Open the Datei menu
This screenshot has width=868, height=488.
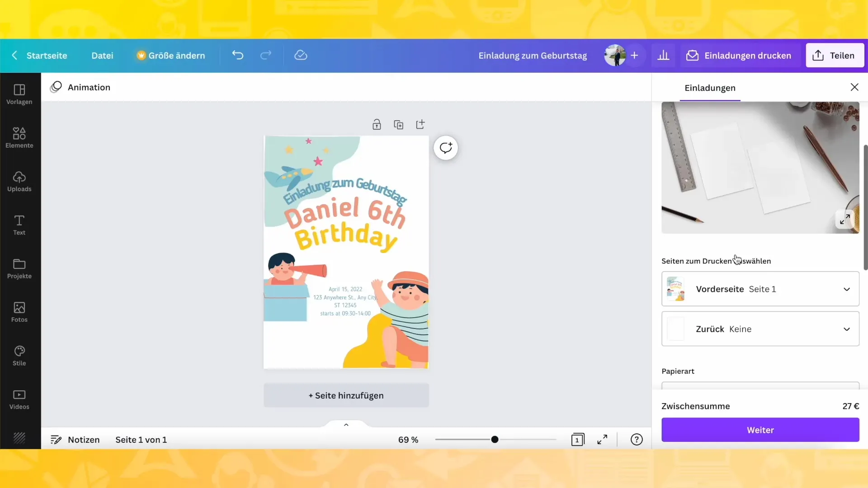click(x=102, y=56)
